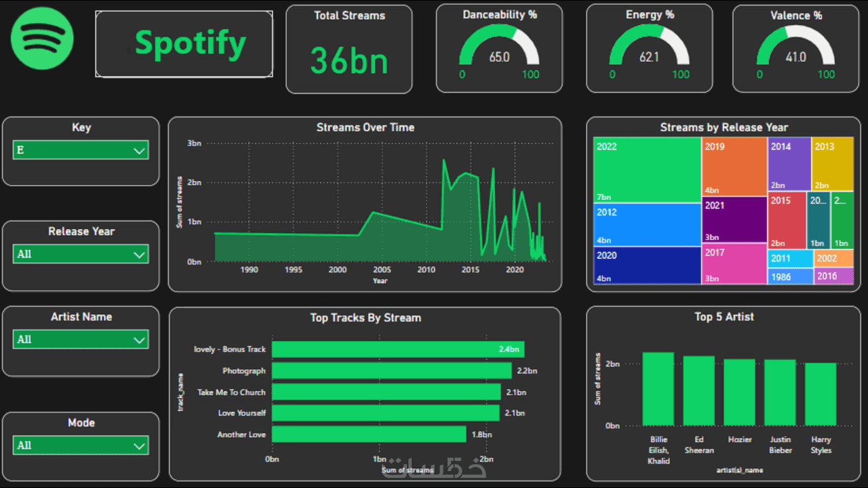This screenshot has height=488, width=868.
Task: Select the Total Streams 36bn card
Action: pos(349,49)
